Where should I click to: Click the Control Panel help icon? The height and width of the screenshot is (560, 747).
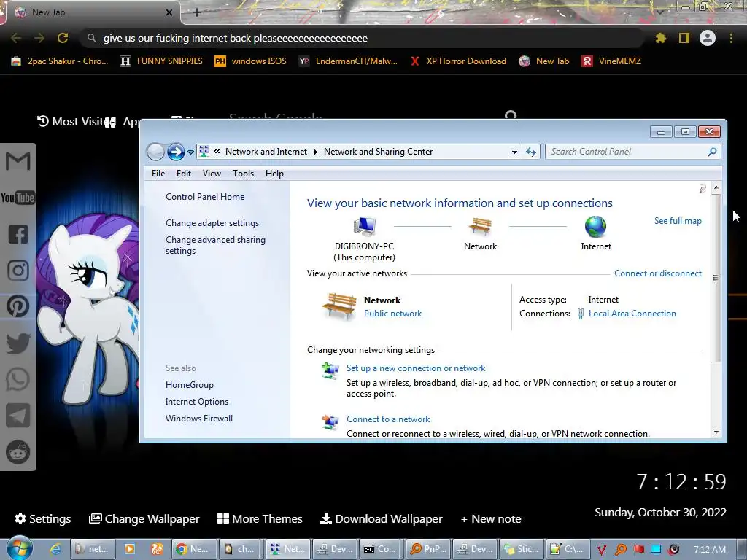coord(703,189)
